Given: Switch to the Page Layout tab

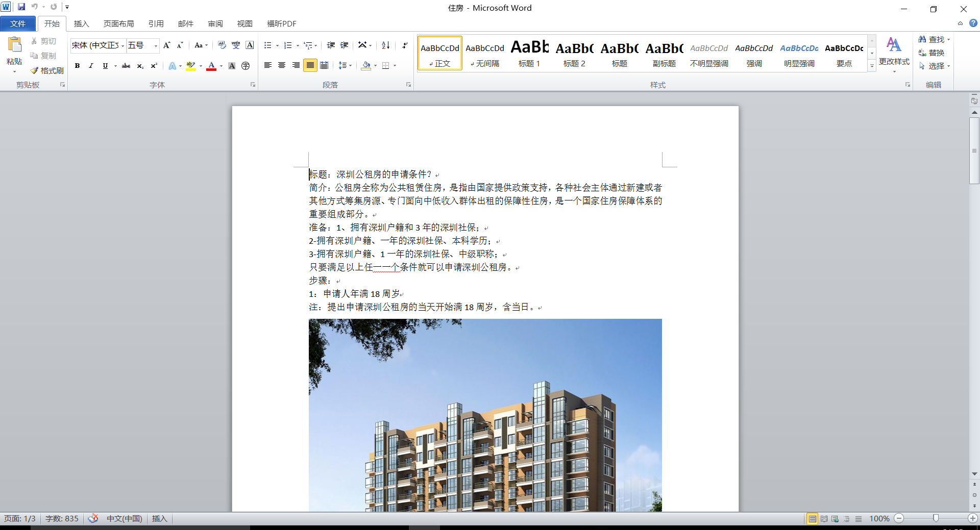Looking at the screenshot, I should tap(118, 23).
